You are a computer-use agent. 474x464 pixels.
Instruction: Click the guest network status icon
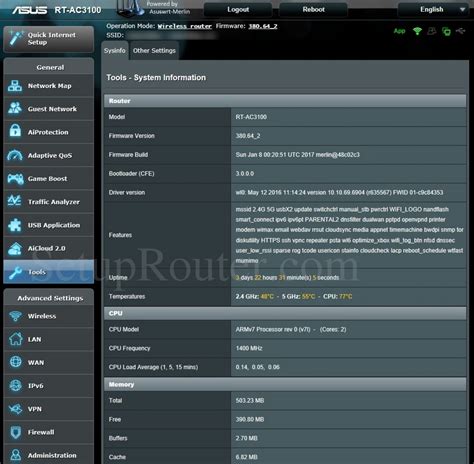pos(432,31)
